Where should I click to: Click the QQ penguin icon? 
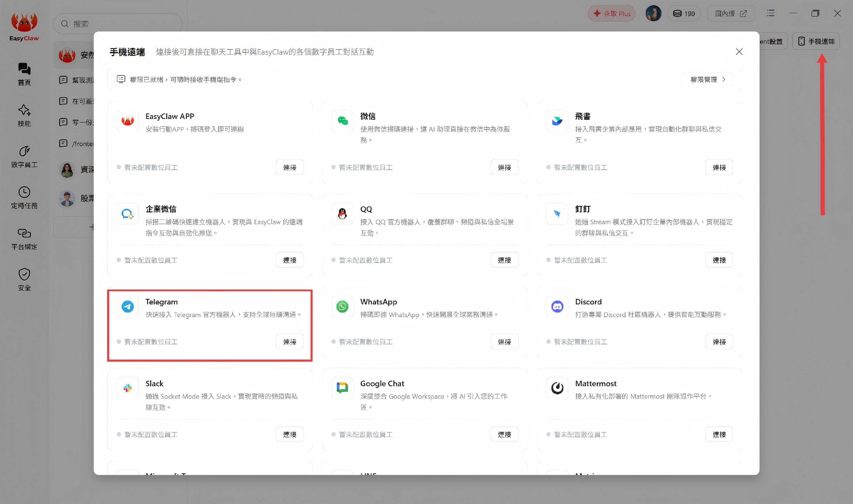pos(342,214)
